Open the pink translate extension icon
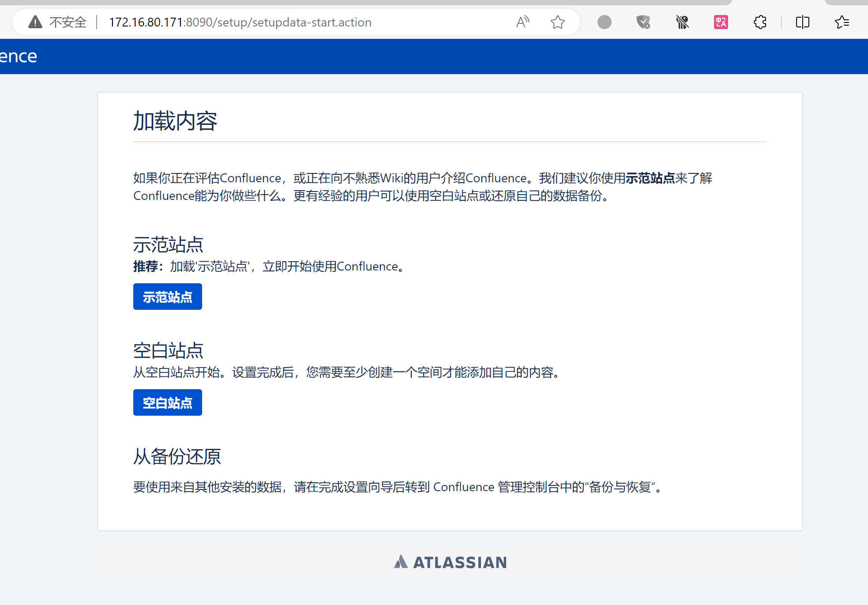This screenshot has height=605, width=868. pyautogui.click(x=721, y=22)
